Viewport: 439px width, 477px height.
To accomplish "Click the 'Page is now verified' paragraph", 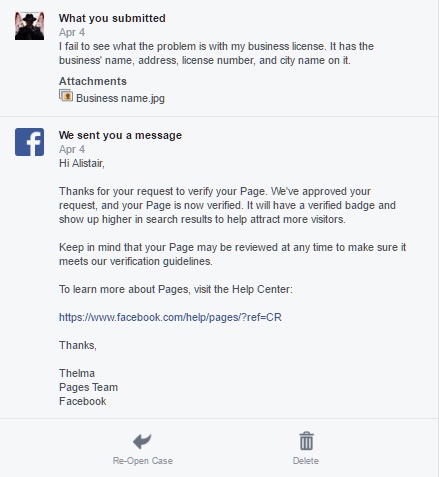I will click(x=227, y=205).
